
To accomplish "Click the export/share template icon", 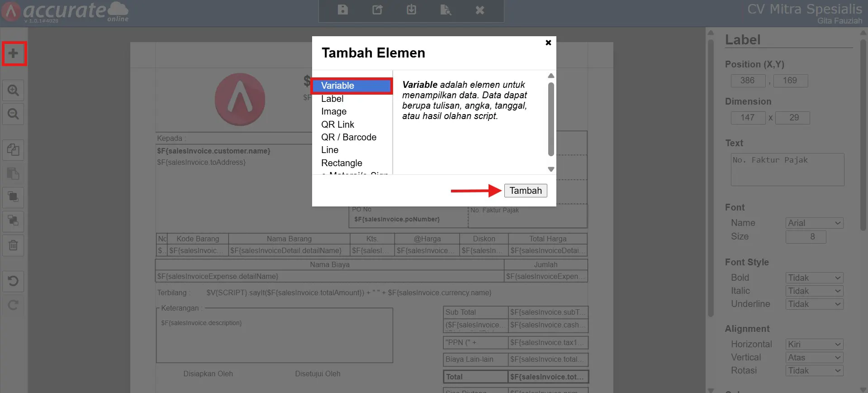I will [377, 10].
